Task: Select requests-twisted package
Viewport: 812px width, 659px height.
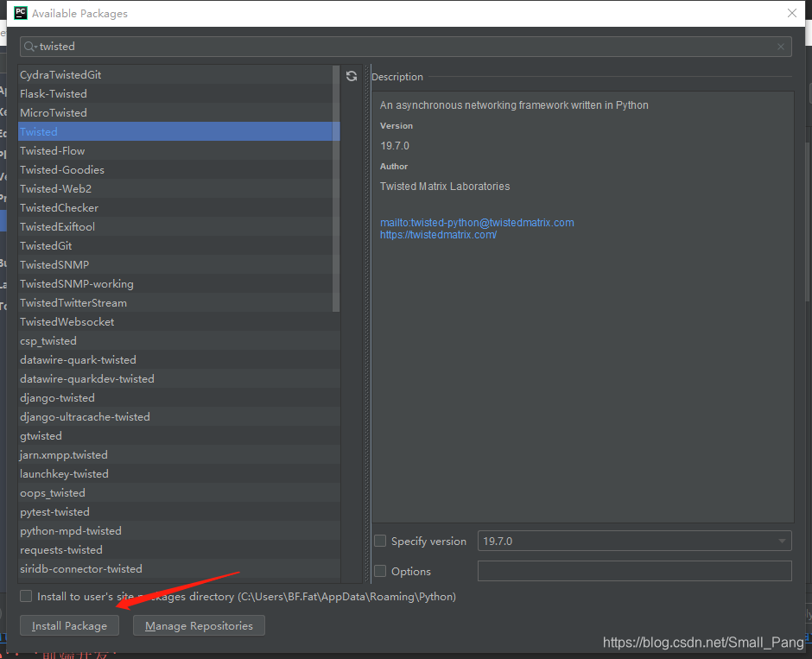Action: 179,550
